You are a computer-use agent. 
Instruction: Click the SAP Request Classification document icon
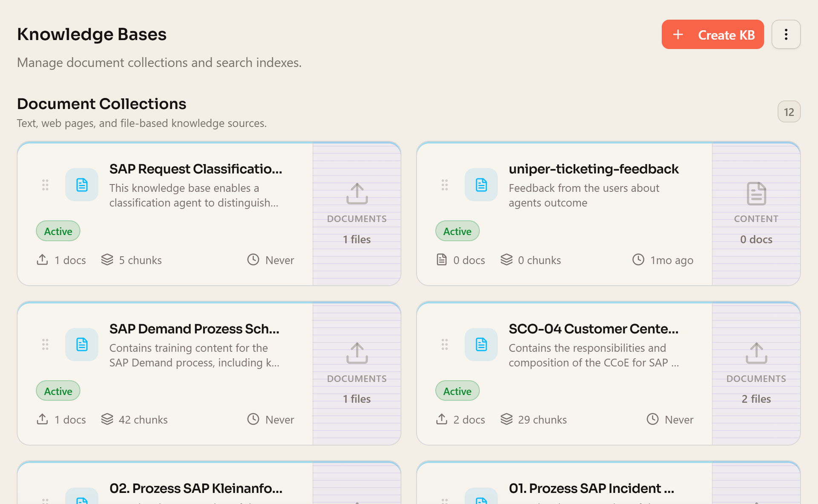pyautogui.click(x=82, y=185)
